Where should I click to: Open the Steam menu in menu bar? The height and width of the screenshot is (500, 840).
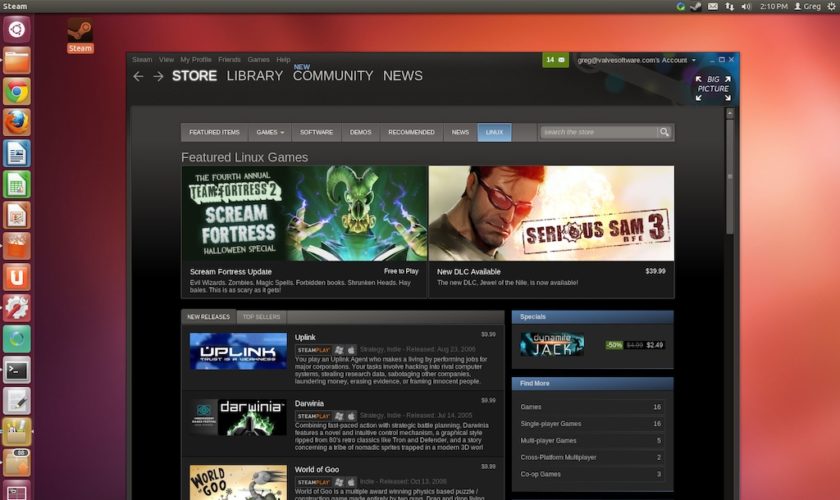[142, 60]
